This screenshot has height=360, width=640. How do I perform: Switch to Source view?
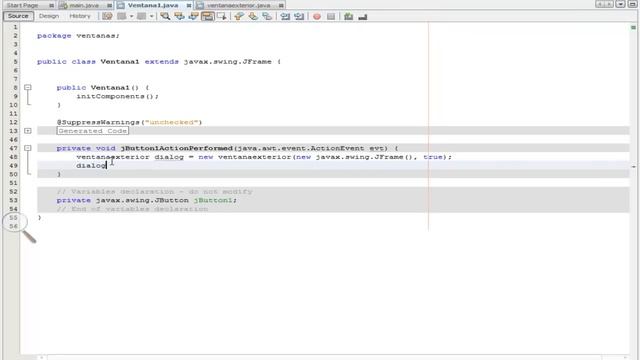[x=18, y=16]
